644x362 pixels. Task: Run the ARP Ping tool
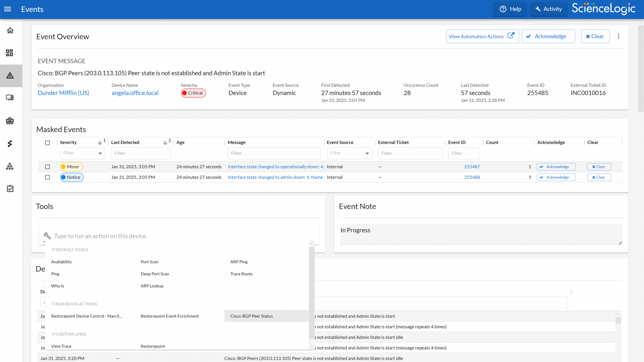(239, 262)
